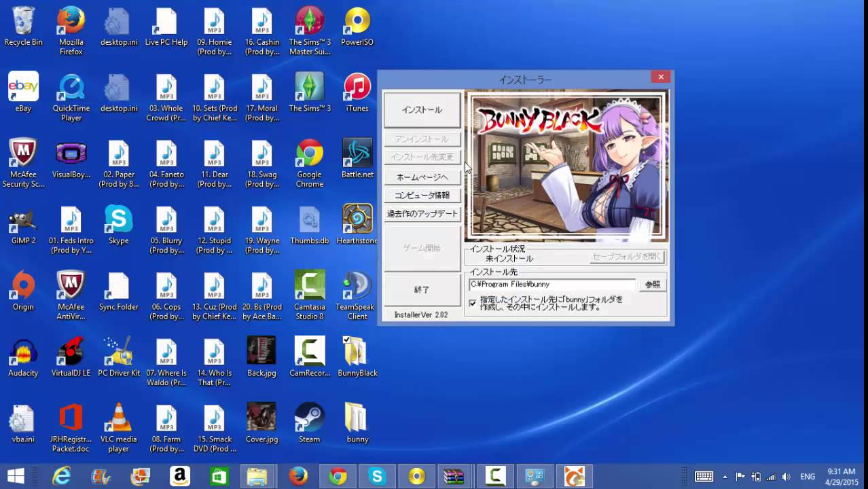Click the コンピュータ情報 button

422,195
